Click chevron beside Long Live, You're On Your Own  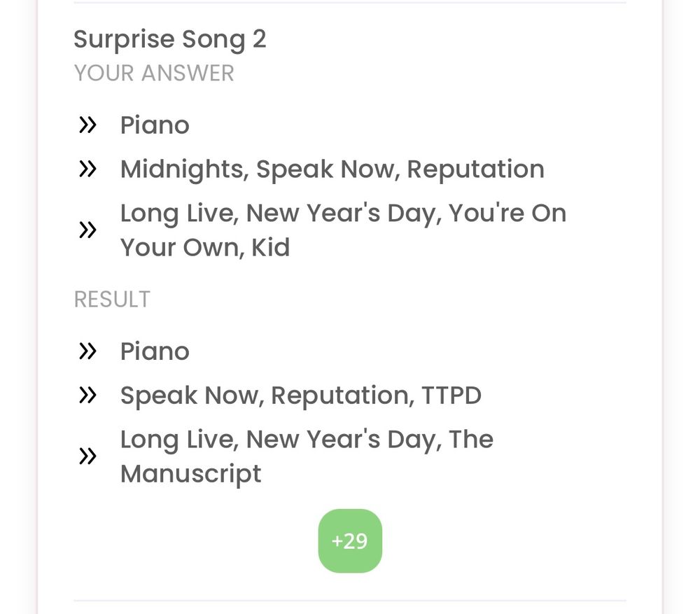[87, 230]
